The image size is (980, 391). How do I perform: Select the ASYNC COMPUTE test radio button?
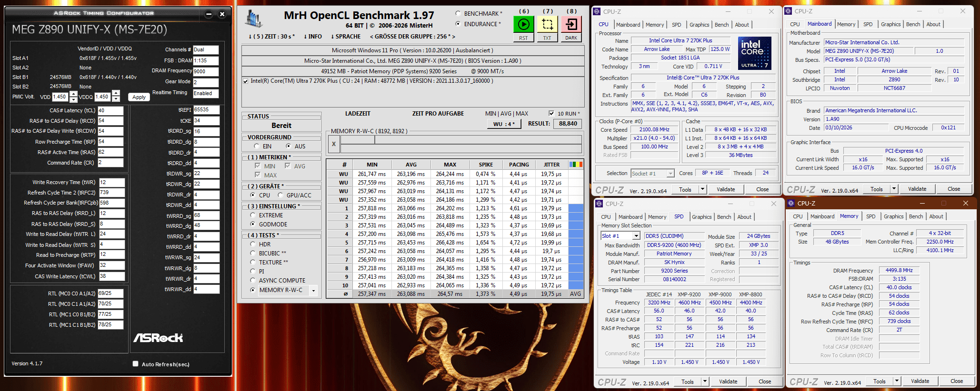pyautogui.click(x=253, y=280)
